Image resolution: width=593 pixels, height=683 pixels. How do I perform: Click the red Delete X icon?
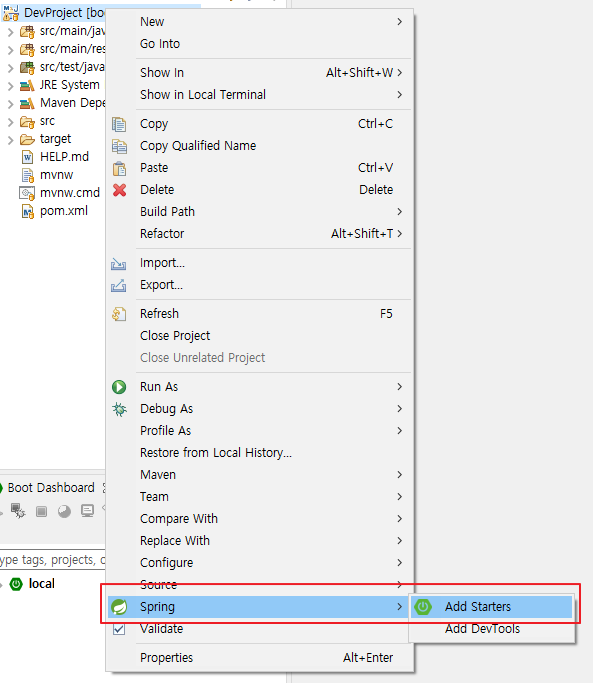pos(119,190)
